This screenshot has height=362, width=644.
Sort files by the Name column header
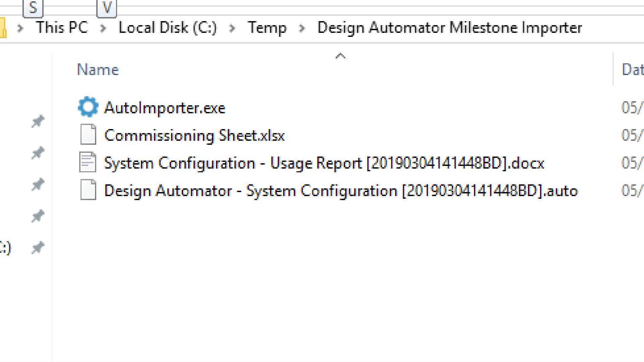click(x=98, y=70)
